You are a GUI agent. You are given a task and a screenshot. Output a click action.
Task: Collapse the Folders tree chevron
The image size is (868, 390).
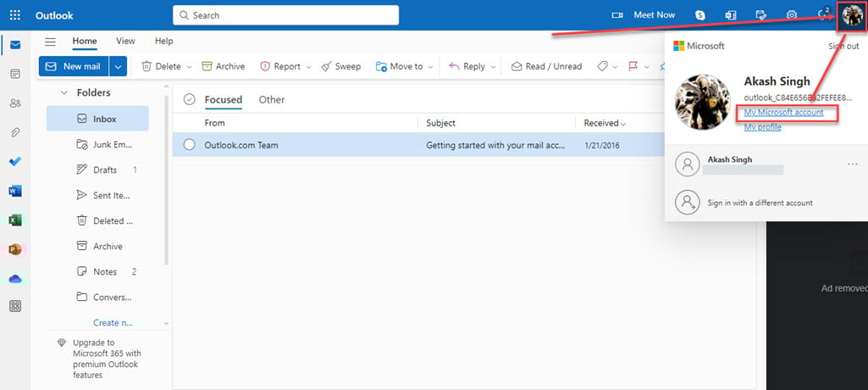point(64,92)
